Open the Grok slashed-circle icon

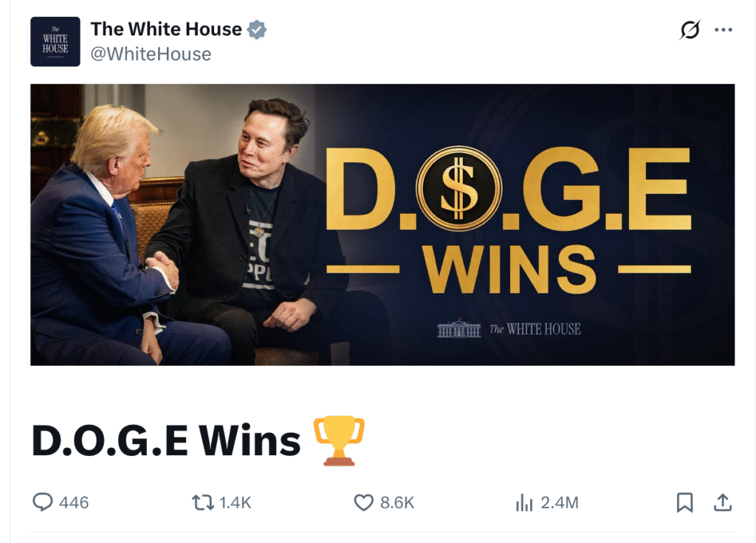(690, 30)
